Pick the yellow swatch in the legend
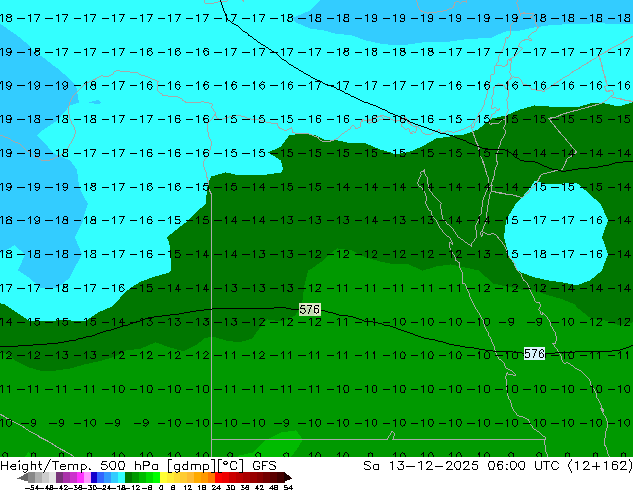Screen dimensions: 634x490 (x=163, y=477)
